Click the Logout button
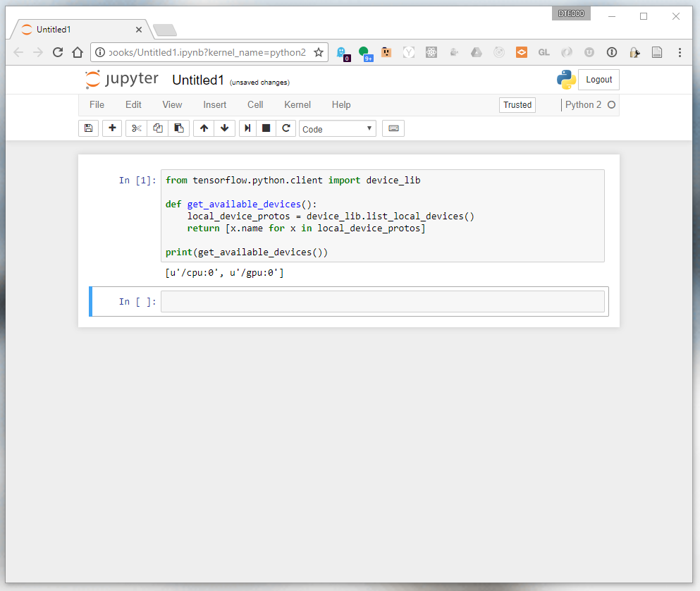700x591 pixels. click(598, 80)
